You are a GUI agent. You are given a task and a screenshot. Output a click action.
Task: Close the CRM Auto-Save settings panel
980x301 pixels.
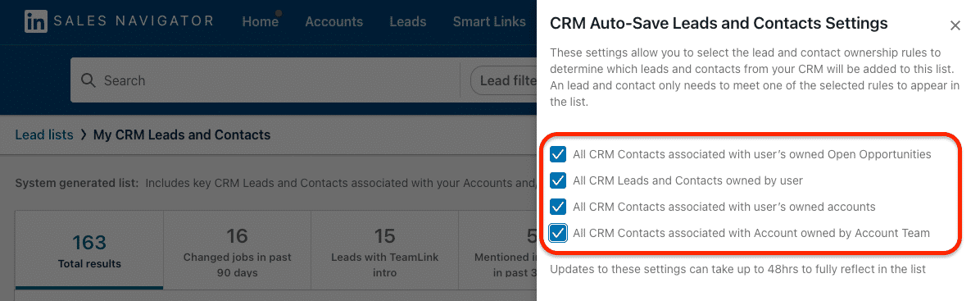coord(955,25)
